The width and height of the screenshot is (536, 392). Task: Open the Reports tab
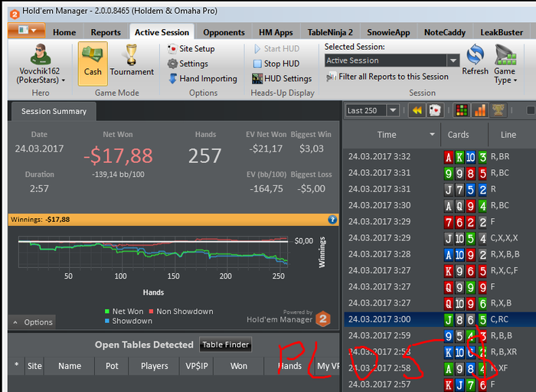[106, 32]
